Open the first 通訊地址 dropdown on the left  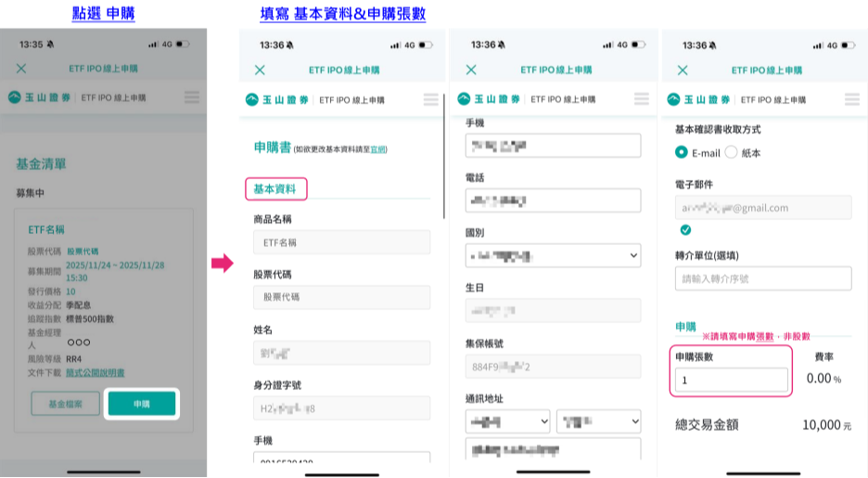pyautogui.click(x=507, y=422)
